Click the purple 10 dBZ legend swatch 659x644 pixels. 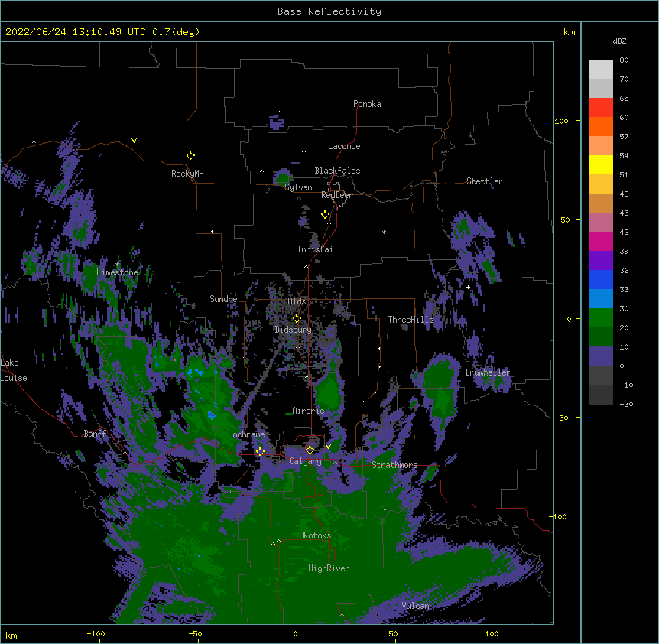(x=601, y=356)
